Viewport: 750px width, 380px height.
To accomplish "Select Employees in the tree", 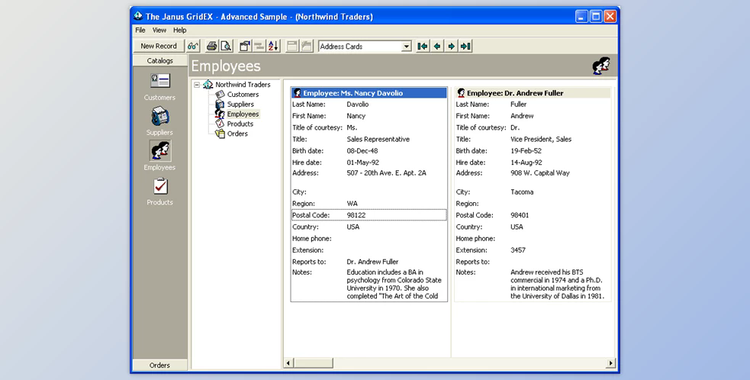I will [243, 114].
